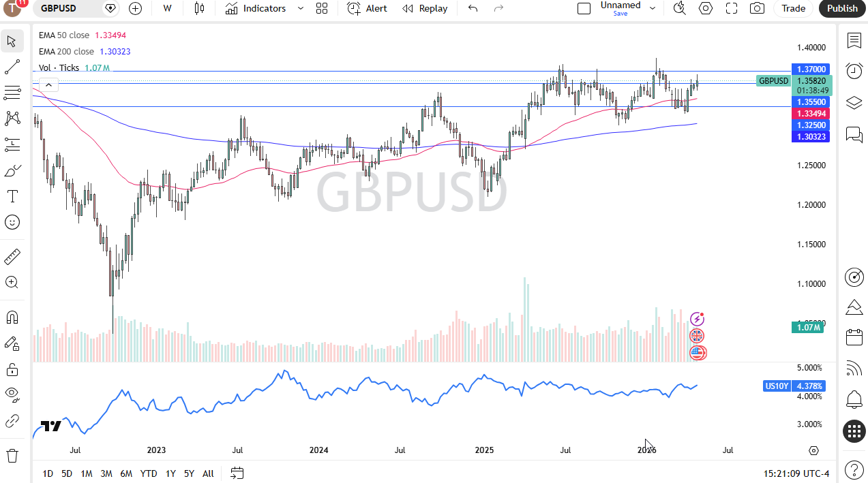Open the watchlist panel in right sidebar
868x483 pixels.
[x=854, y=40]
